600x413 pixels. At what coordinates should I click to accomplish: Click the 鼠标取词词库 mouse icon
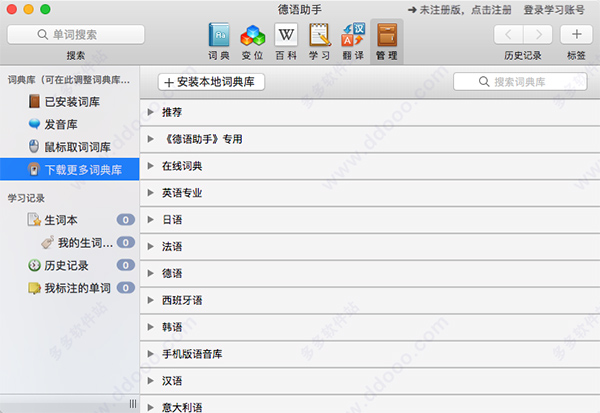(x=34, y=146)
